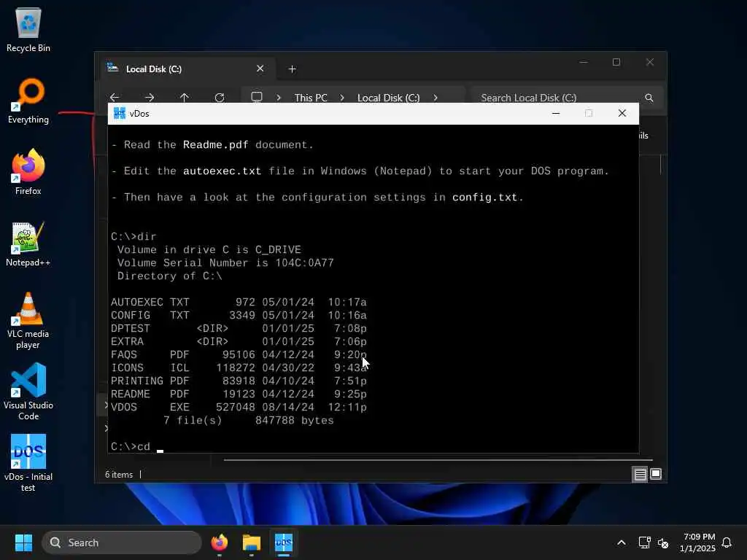Open the Recycle Bin desktop icon
The height and width of the screenshot is (560, 747).
[x=28, y=29]
